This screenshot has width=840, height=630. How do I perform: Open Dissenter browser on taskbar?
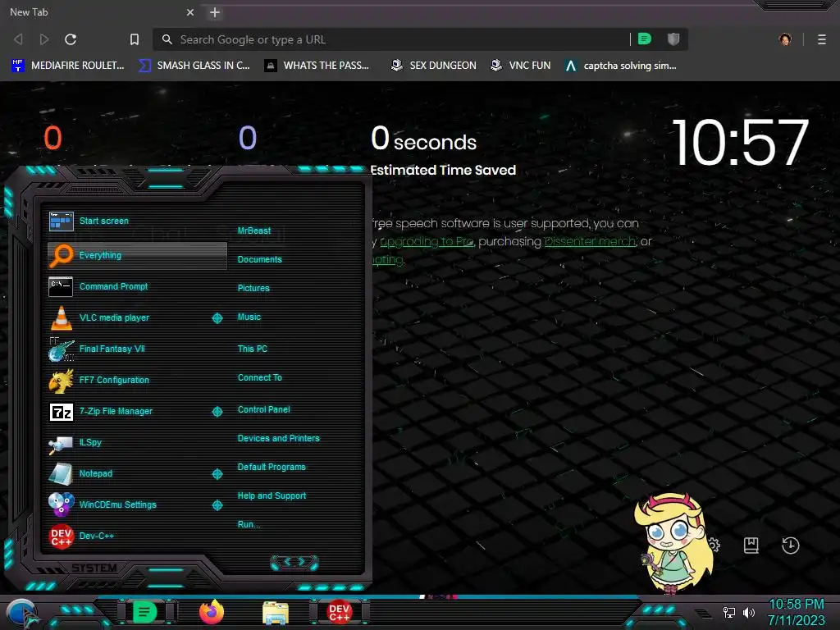[x=144, y=612]
